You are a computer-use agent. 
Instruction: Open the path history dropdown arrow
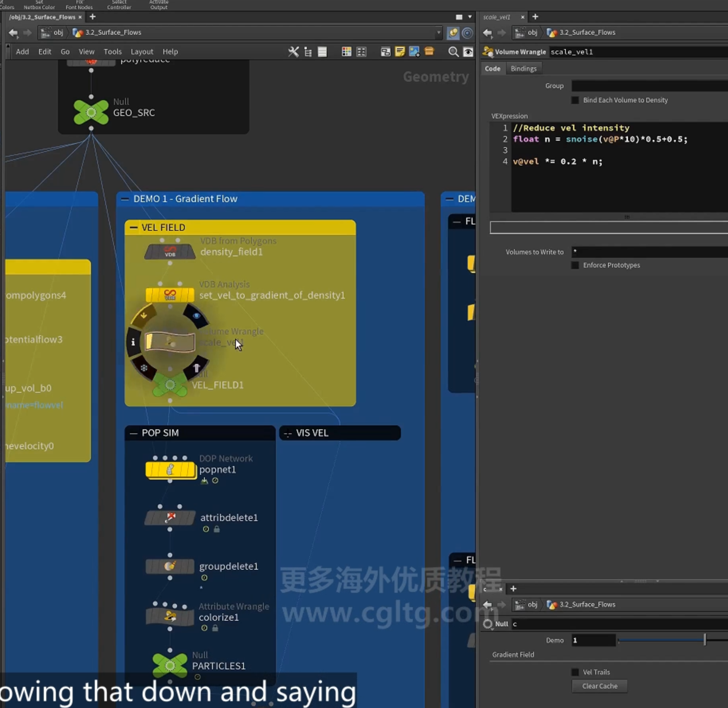438,33
